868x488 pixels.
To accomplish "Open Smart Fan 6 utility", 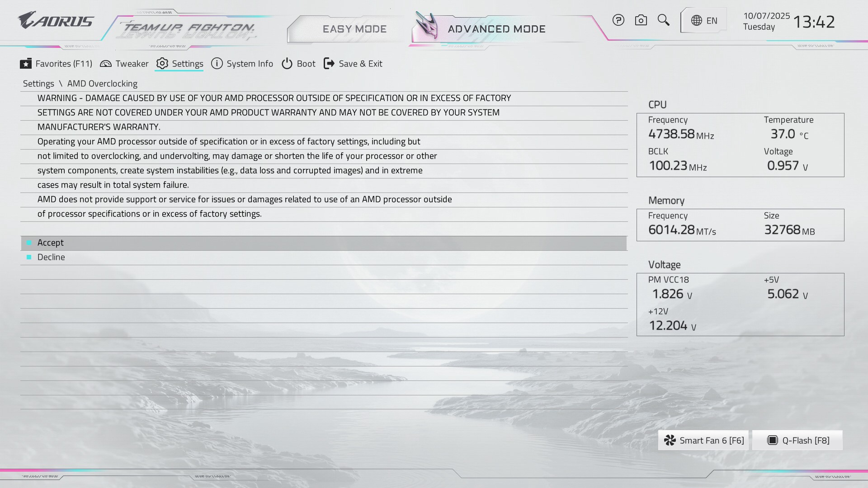I will 703,441.
